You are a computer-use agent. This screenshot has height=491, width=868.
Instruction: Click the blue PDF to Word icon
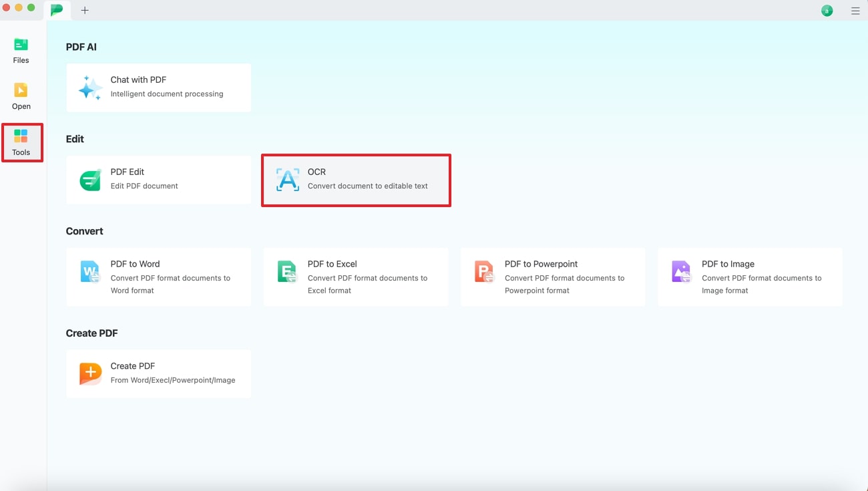(x=90, y=272)
